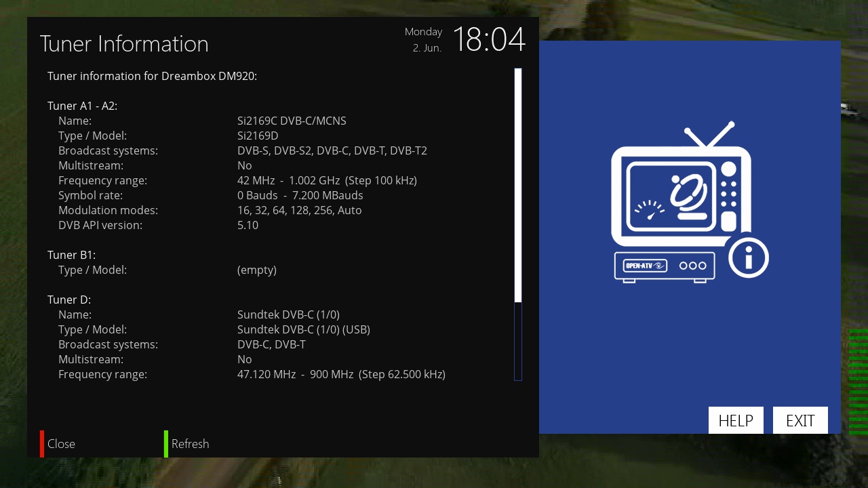This screenshot has height=488, width=868.
Task: Click the HELP button
Action: pyautogui.click(x=736, y=420)
